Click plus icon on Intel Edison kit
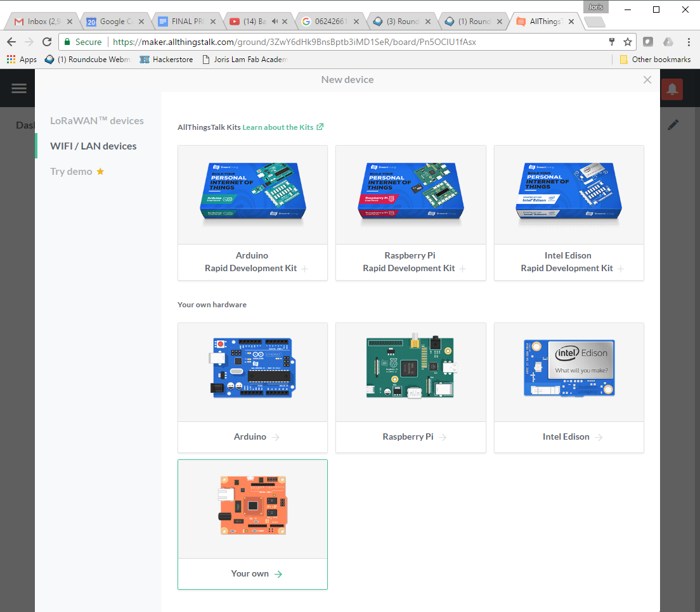This screenshot has width=700, height=612. pos(621,269)
